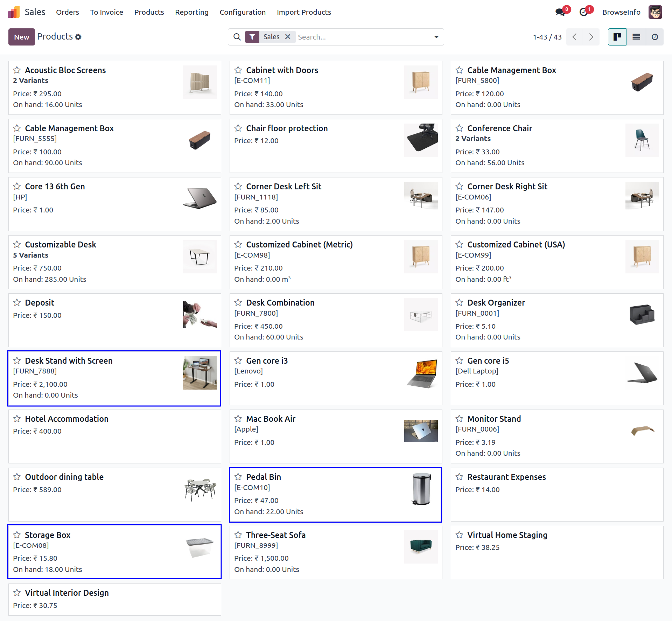Open the Configuration menu

(243, 12)
